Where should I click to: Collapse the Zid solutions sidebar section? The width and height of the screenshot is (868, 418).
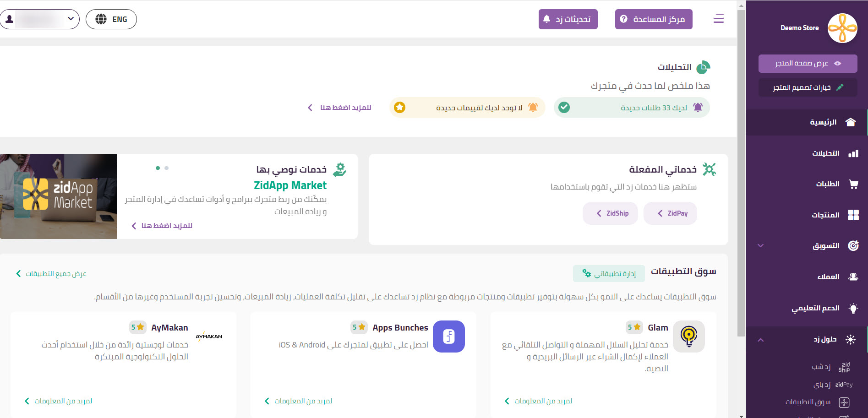pos(761,340)
